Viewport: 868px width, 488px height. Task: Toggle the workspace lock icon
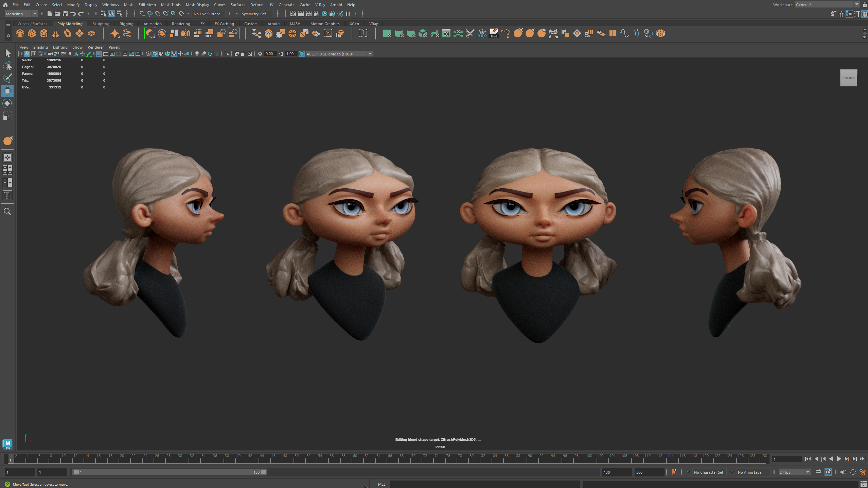click(x=865, y=4)
